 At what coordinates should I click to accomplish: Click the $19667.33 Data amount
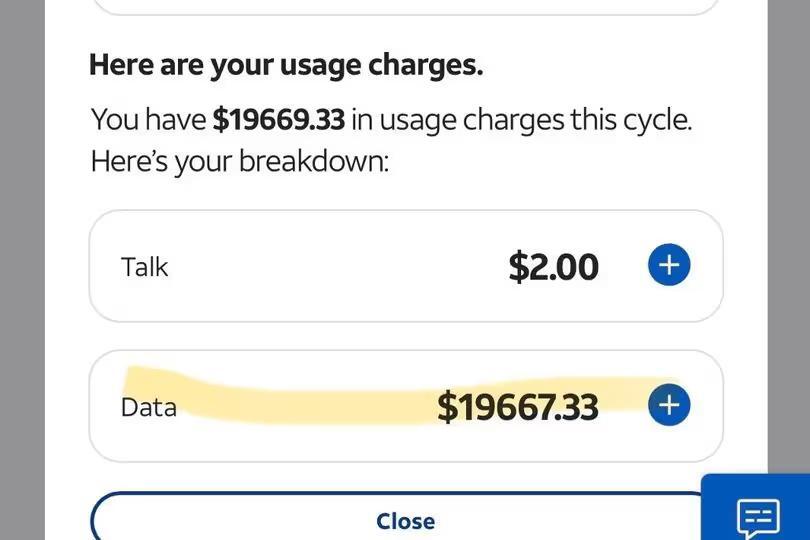[x=517, y=407]
